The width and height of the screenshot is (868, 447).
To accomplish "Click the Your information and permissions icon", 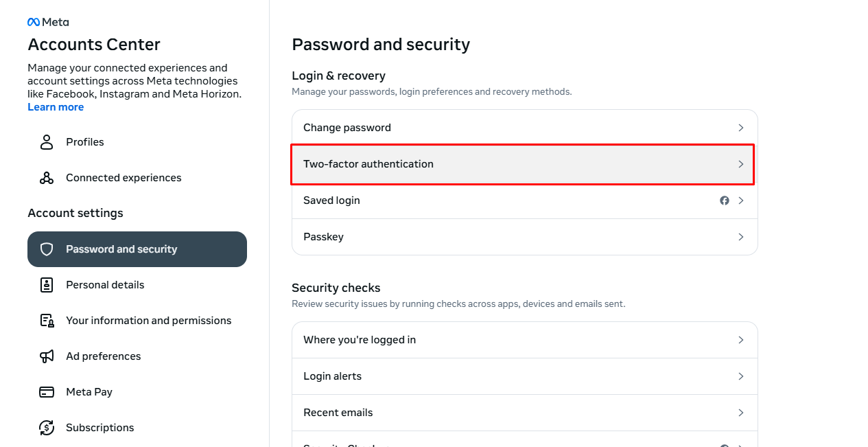I will 47,321.
